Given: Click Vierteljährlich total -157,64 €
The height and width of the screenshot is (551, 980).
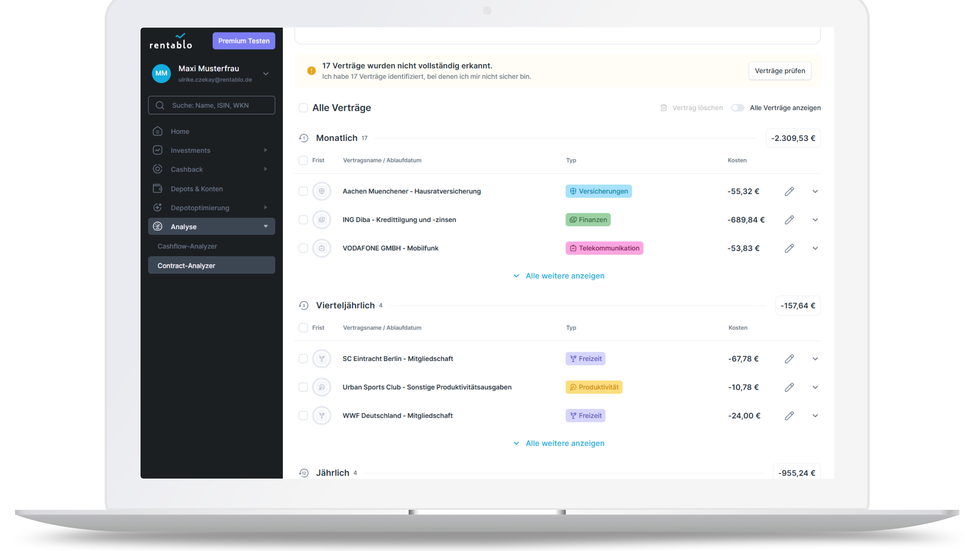Looking at the screenshot, I should (798, 306).
